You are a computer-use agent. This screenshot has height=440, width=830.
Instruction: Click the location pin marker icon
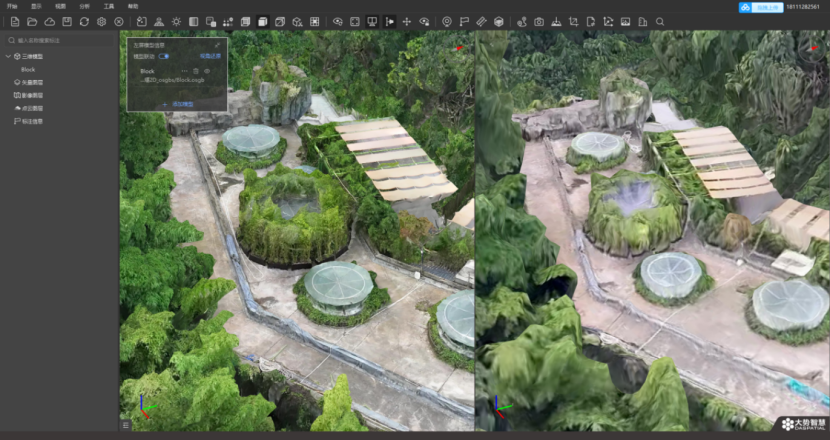(x=447, y=21)
